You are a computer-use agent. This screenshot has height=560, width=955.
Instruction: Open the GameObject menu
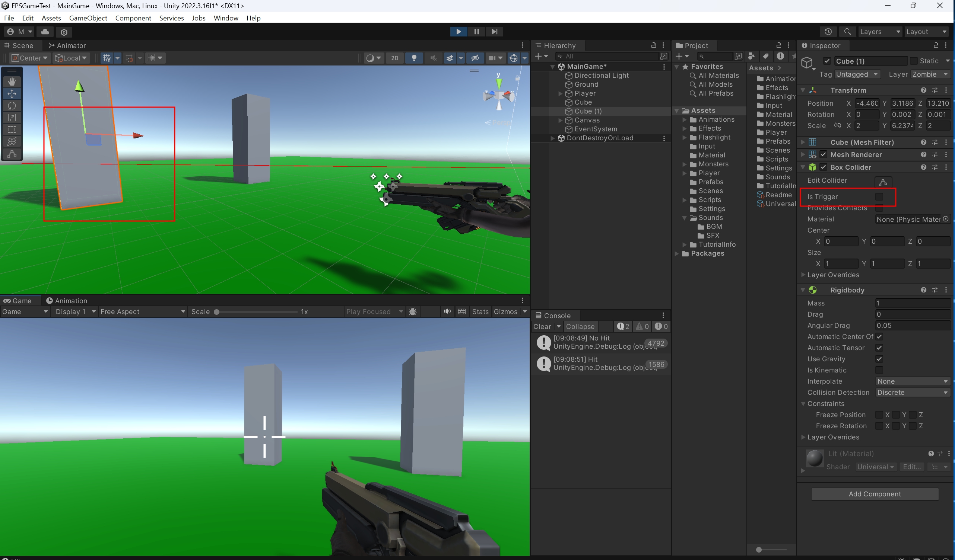[x=88, y=18]
